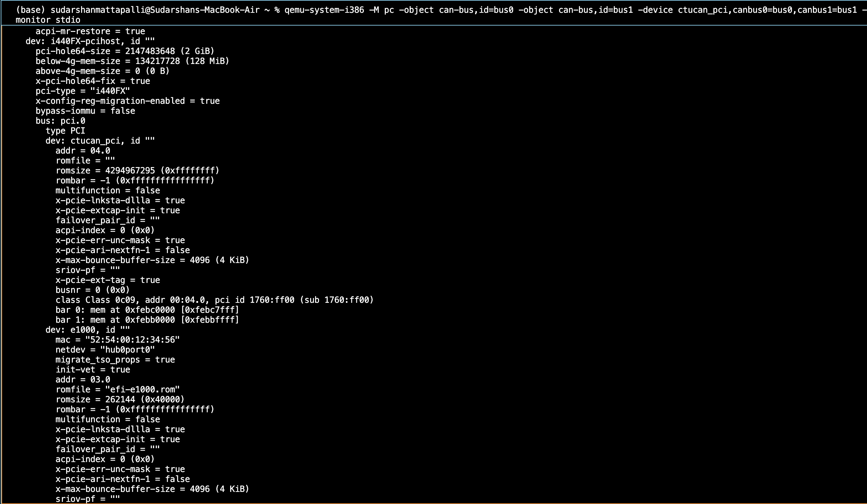Viewport: 867px width, 504px height.
Task: Click the 'acpi-mr-restore = true' line
Action: pyautogui.click(x=90, y=31)
